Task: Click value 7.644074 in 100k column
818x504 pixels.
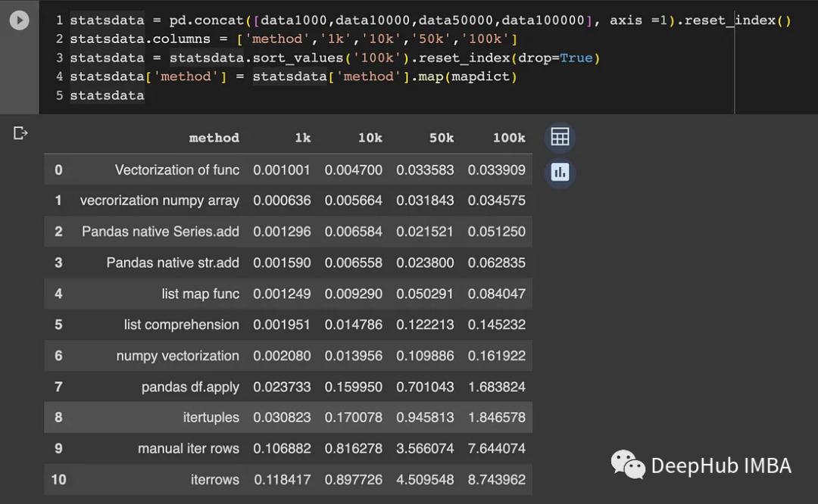Action: 497,449
